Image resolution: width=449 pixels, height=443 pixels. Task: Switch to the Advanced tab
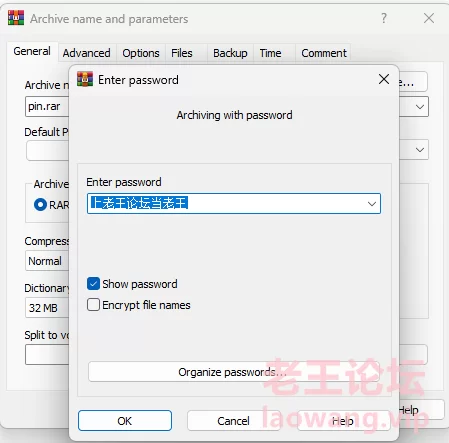(87, 53)
